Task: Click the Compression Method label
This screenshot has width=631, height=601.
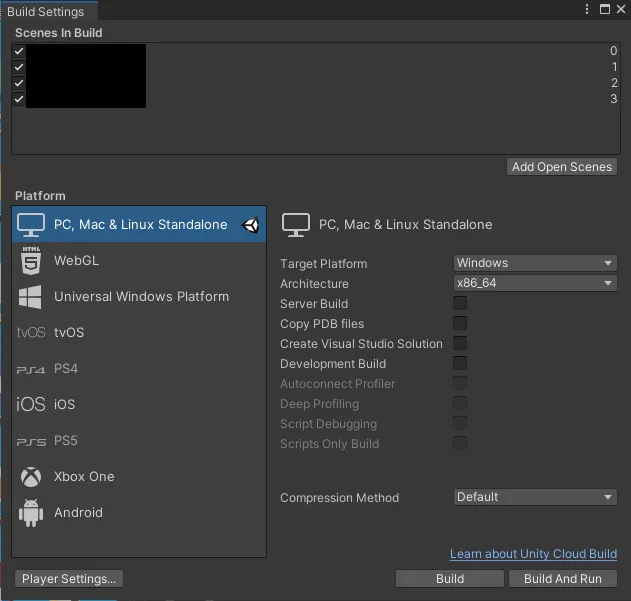Action: (x=340, y=498)
